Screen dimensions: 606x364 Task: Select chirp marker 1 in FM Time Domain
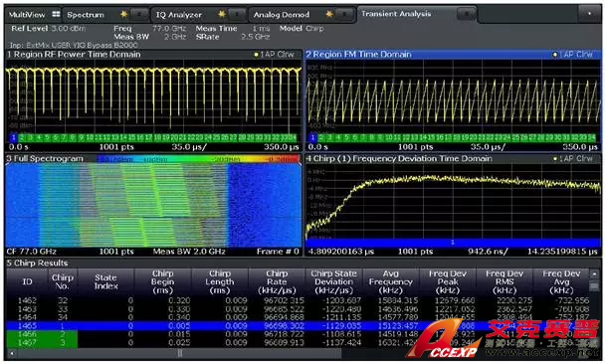tap(312, 137)
